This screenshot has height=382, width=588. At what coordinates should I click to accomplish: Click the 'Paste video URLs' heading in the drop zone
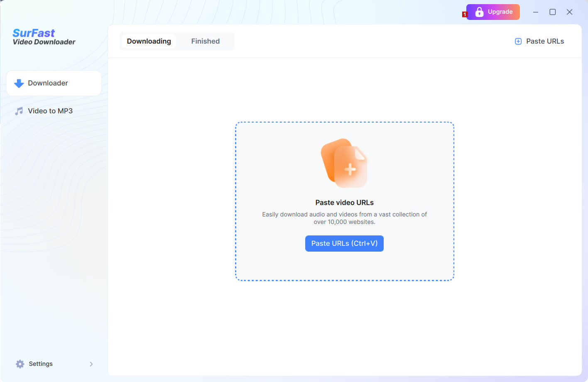pyautogui.click(x=344, y=203)
